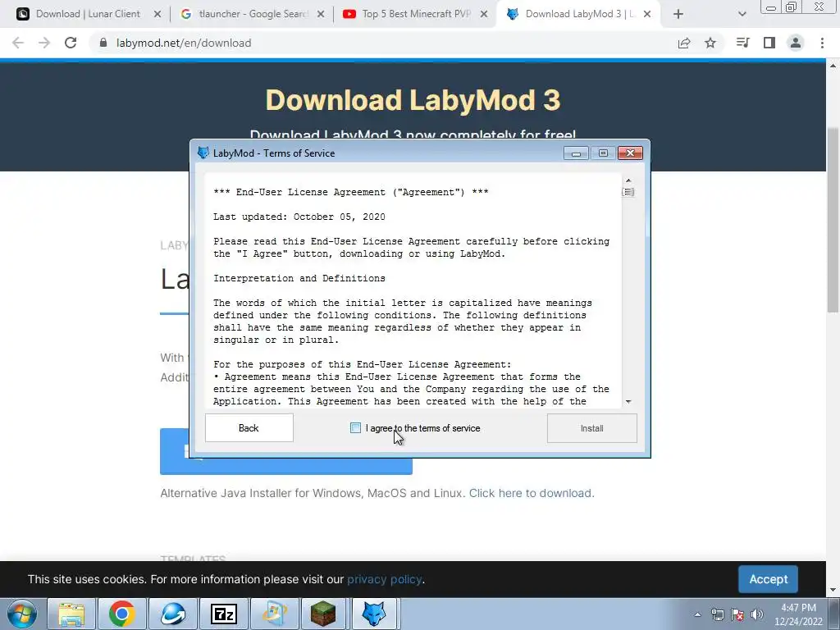Toggle the Chrome side panel
This screenshot has width=840, height=630.
click(769, 43)
